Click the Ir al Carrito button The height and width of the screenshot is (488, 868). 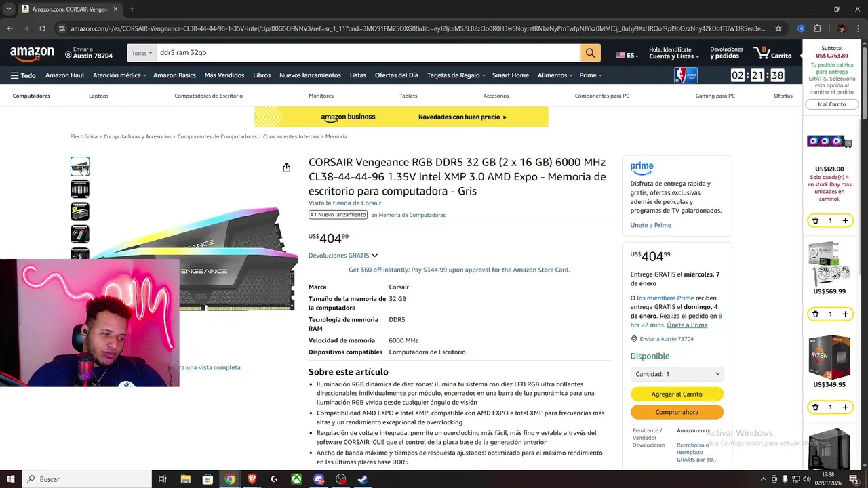(831, 104)
